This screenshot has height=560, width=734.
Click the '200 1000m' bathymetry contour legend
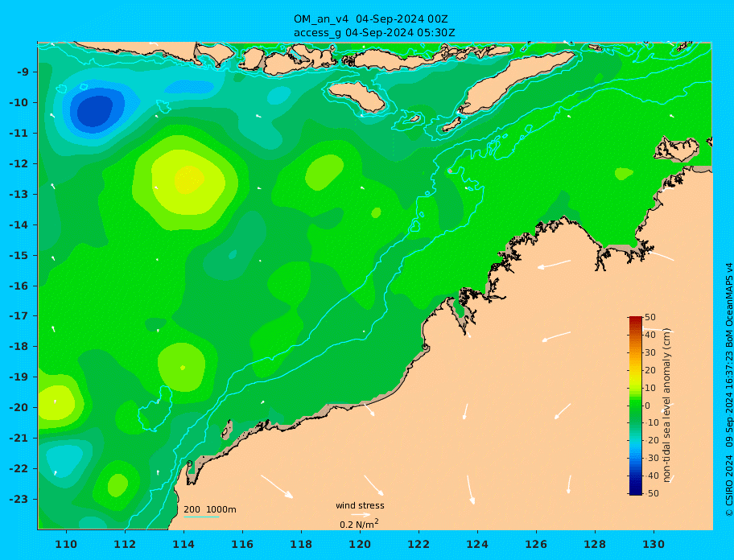(210, 509)
